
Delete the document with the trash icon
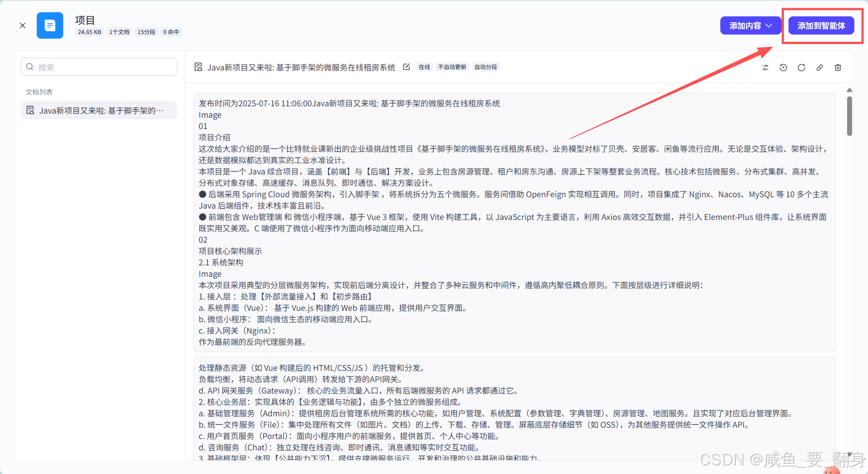pos(838,68)
